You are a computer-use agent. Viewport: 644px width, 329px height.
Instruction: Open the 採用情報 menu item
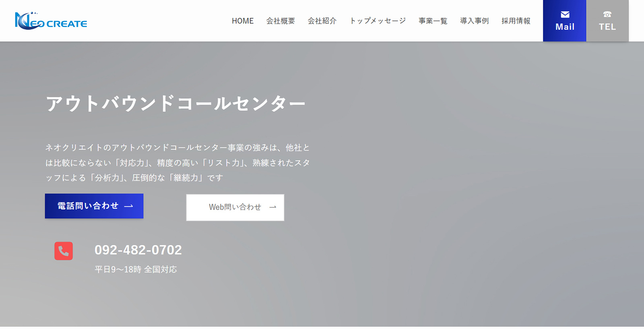(x=516, y=21)
